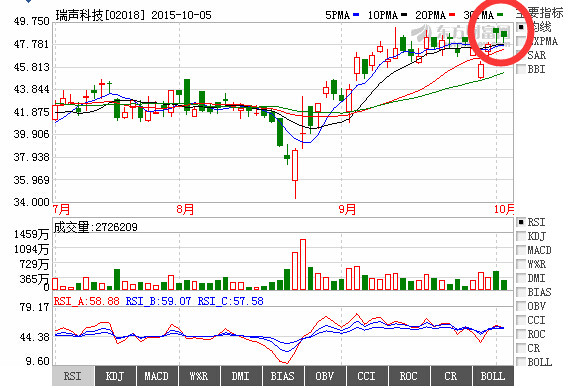Check the DMI box in side list

(521, 278)
